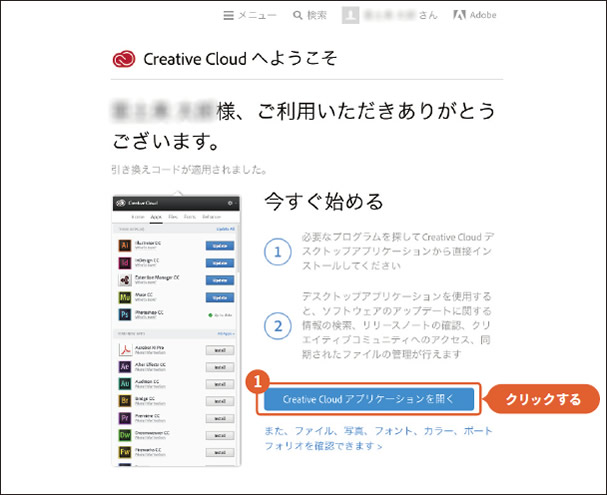The image size is (607, 495).
Task: Click Update button for Illustrator CC
Action: (219, 246)
